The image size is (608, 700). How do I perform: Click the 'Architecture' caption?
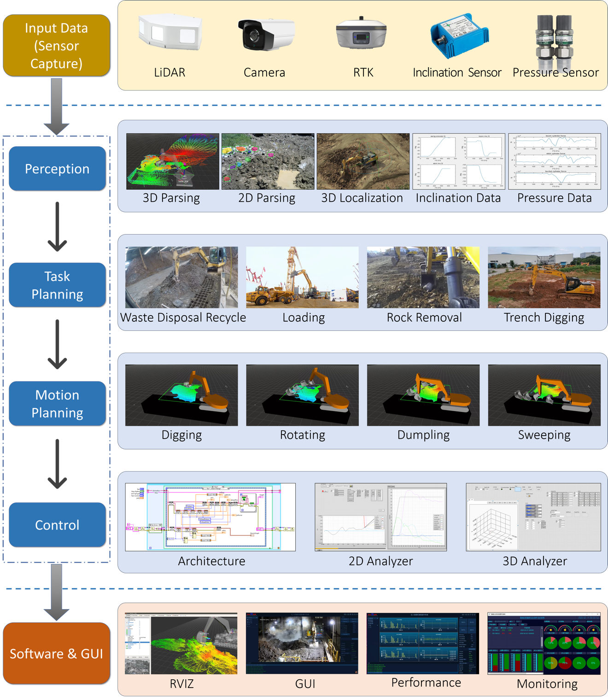pos(211,561)
